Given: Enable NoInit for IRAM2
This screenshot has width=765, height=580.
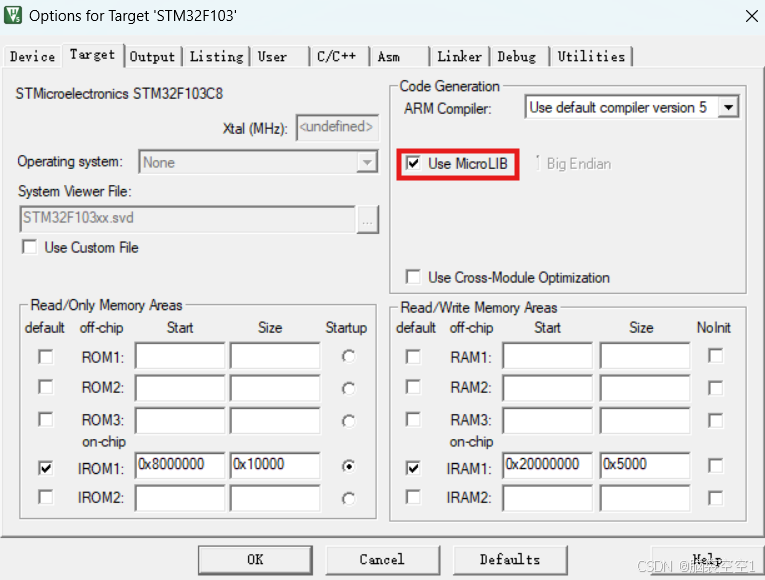Looking at the screenshot, I should [715, 498].
